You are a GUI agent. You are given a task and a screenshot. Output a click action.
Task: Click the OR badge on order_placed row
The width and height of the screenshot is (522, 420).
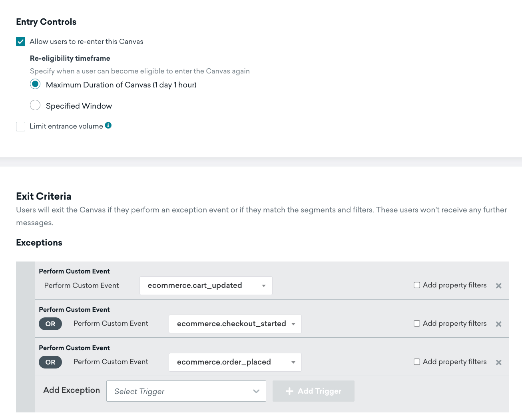point(50,362)
